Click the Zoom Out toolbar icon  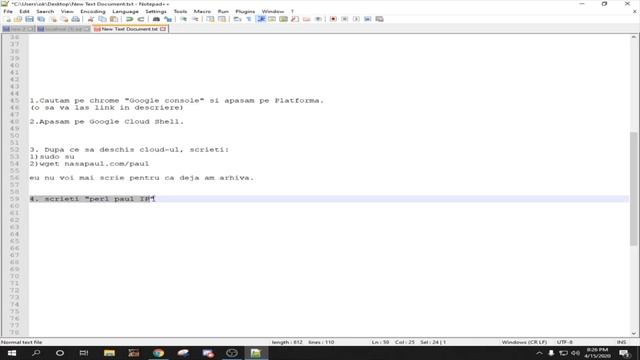(195, 19)
